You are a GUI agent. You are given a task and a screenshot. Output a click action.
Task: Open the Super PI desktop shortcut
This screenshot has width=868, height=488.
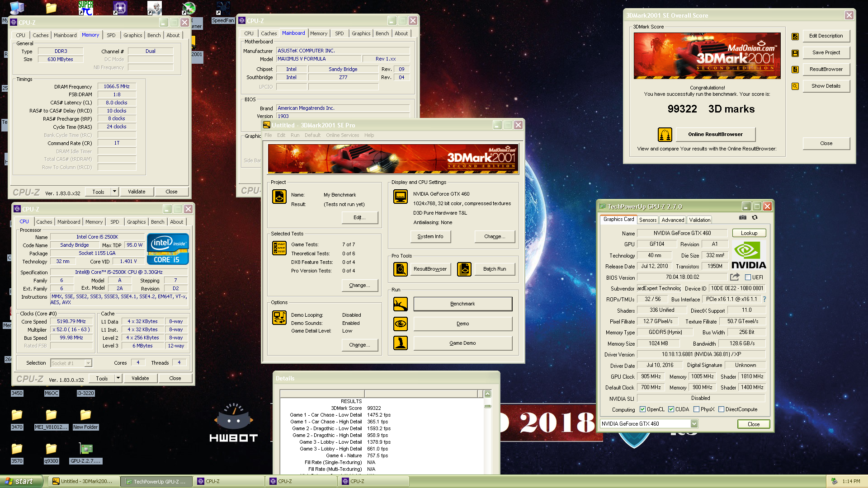pyautogui.click(x=85, y=8)
